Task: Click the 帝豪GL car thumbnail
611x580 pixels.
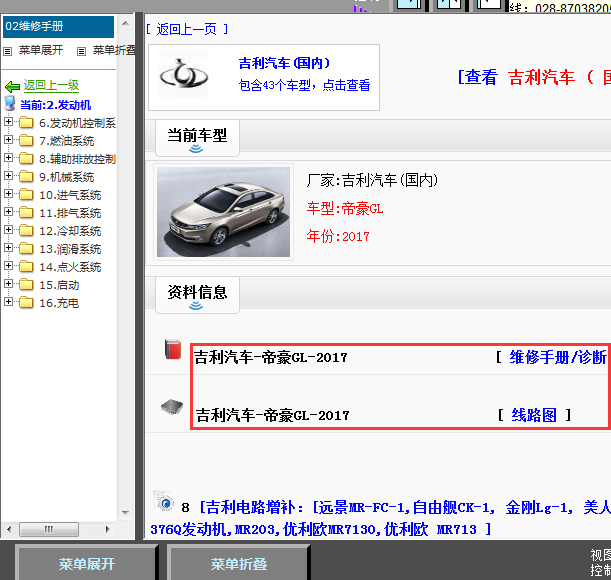Action: pos(223,212)
